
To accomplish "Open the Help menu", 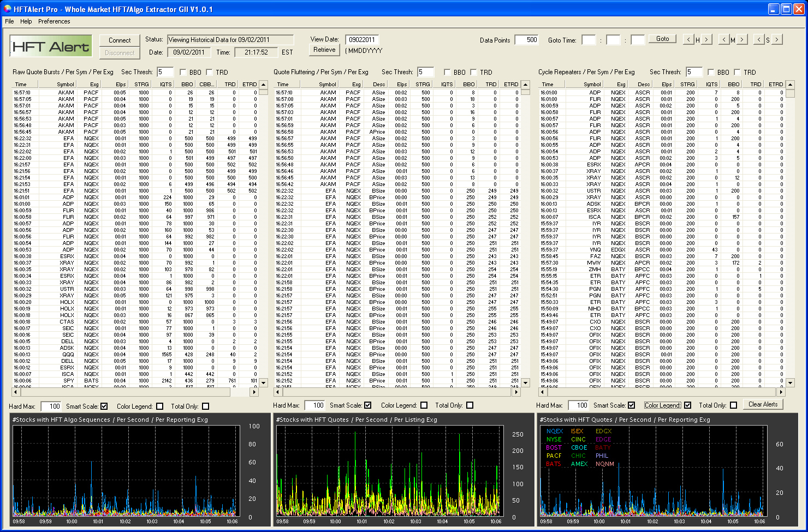I will point(26,21).
